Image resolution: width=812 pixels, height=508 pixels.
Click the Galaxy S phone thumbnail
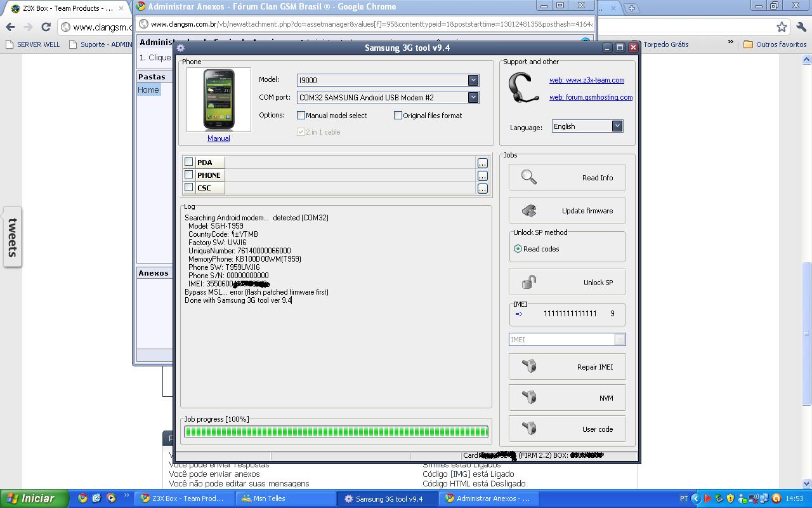(219, 100)
